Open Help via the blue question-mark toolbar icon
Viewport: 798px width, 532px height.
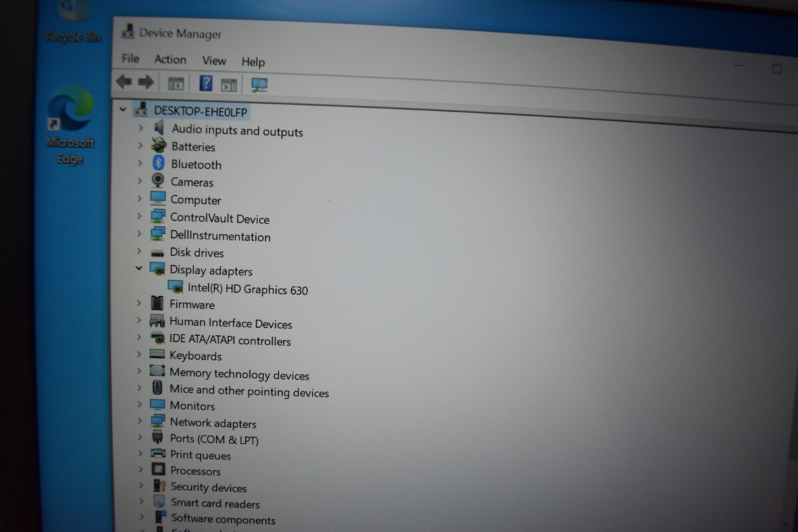click(x=206, y=84)
